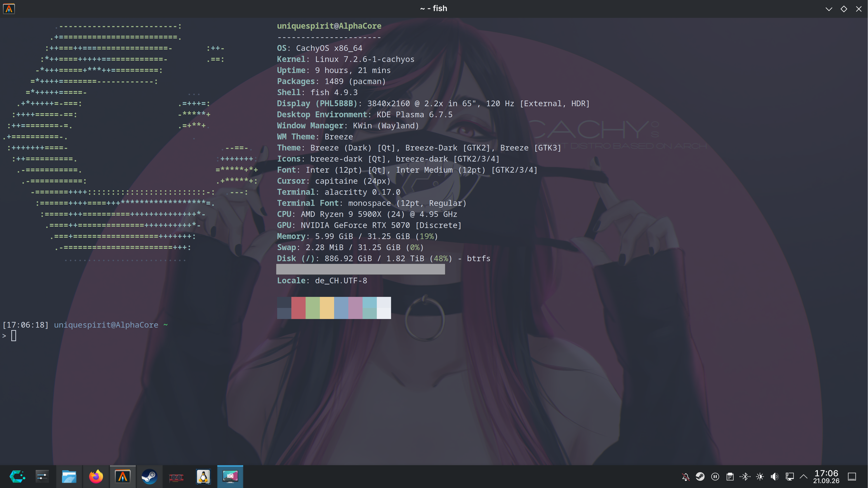The image size is (868, 488).
Task: Click "GPU: NVIDIA GeForce RTX 5070" line
Action: click(x=369, y=225)
